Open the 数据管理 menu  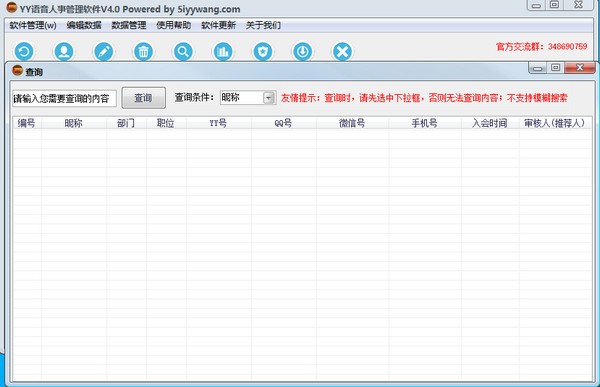[x=129, y=25]
